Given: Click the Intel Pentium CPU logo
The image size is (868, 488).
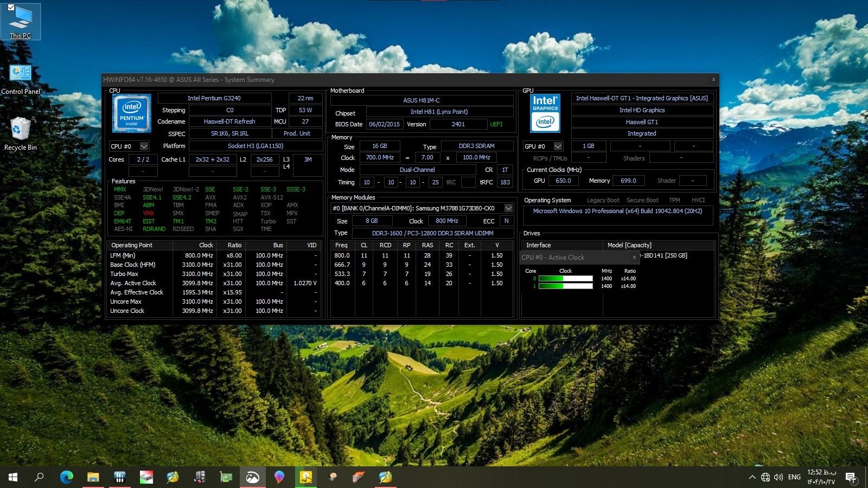Looking at the screenshot, I should click(x=132, y=113).
